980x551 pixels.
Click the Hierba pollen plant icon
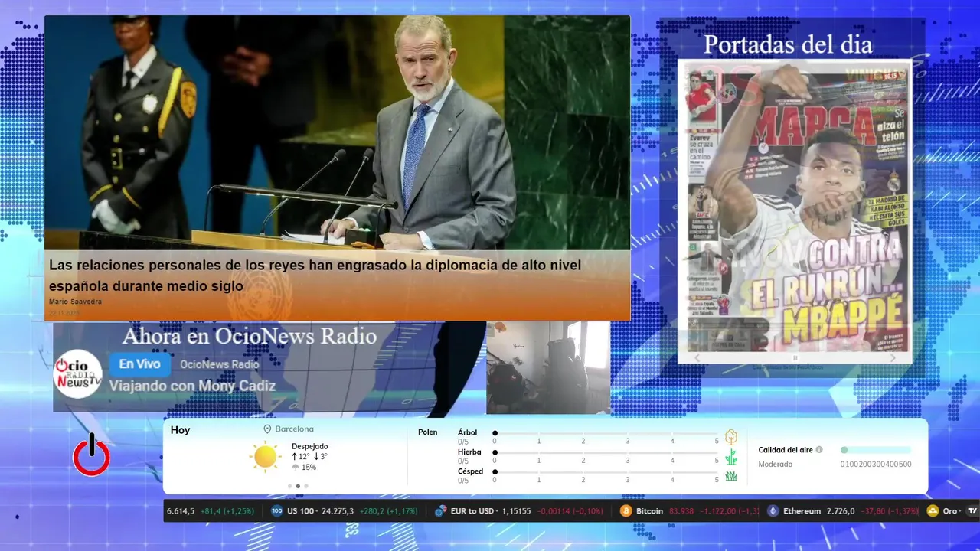(731, 457)
